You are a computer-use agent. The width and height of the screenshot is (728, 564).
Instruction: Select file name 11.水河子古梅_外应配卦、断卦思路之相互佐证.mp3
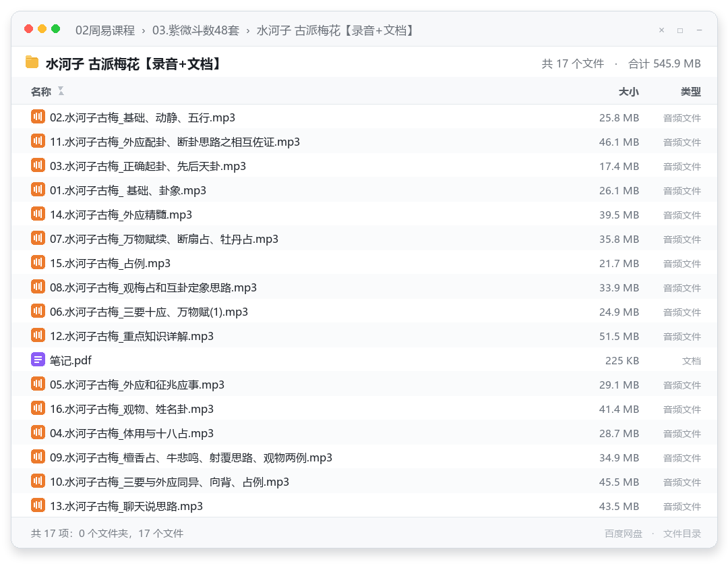pos(175,142)
